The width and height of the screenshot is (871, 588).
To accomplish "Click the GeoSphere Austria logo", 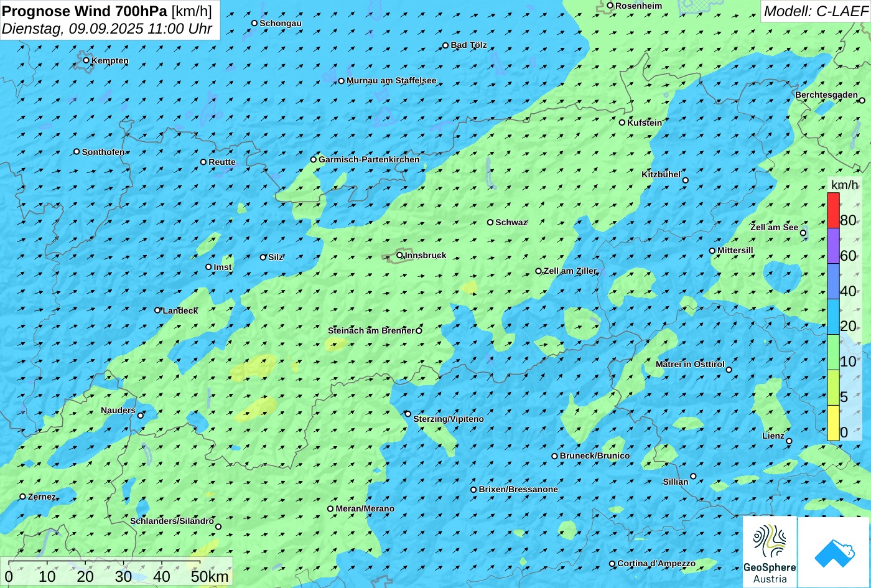I will pos(770,552).
